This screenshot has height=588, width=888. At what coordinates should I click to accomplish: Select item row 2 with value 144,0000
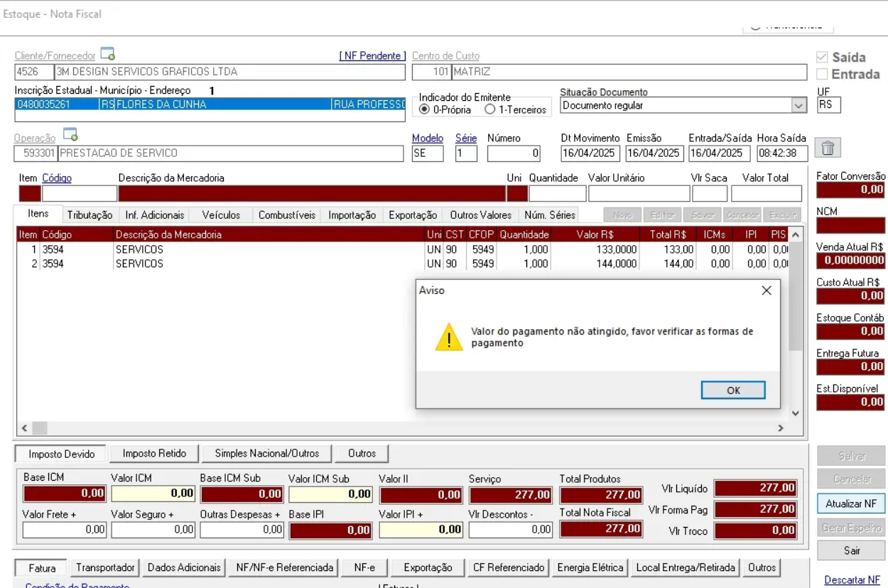tap(403, 263)
